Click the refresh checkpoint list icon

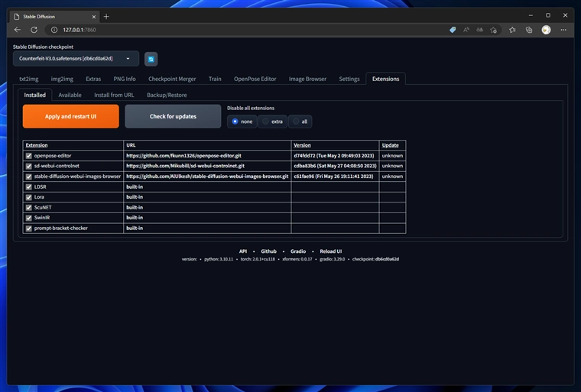point(151,59)
